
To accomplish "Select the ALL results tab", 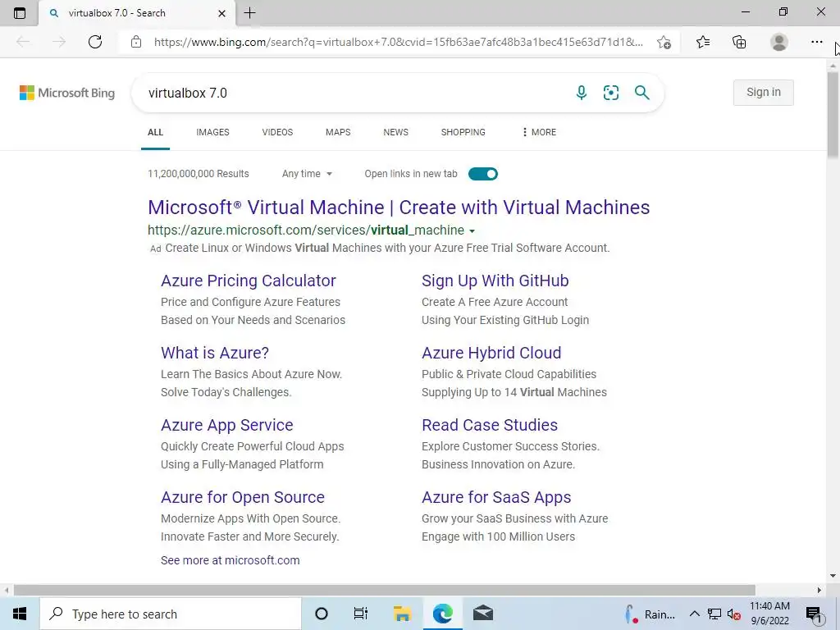I will 155,132.
